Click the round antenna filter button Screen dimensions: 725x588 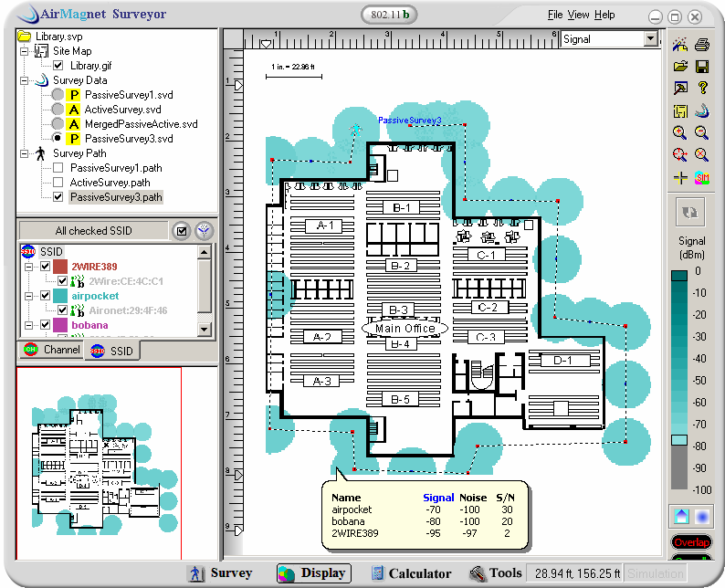tap(204, 231)
